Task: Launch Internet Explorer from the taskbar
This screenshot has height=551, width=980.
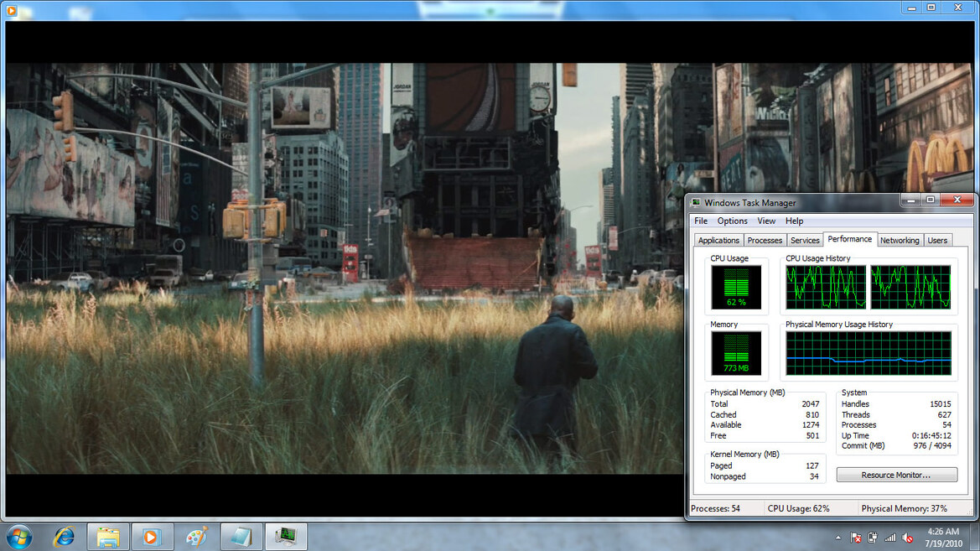Action: click(x=64, y=537)
